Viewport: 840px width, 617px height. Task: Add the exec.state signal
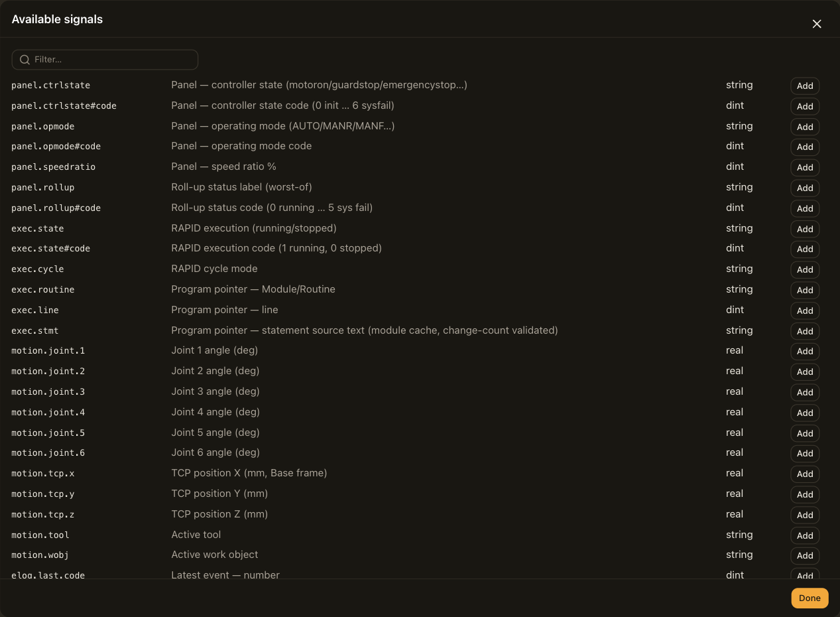pos(805,229)
